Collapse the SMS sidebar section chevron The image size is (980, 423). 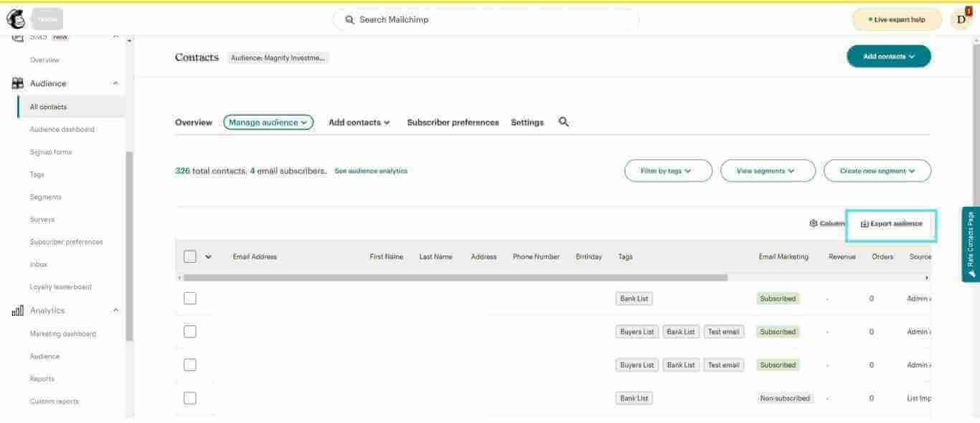pyautogui.click(x=116, y=37)
